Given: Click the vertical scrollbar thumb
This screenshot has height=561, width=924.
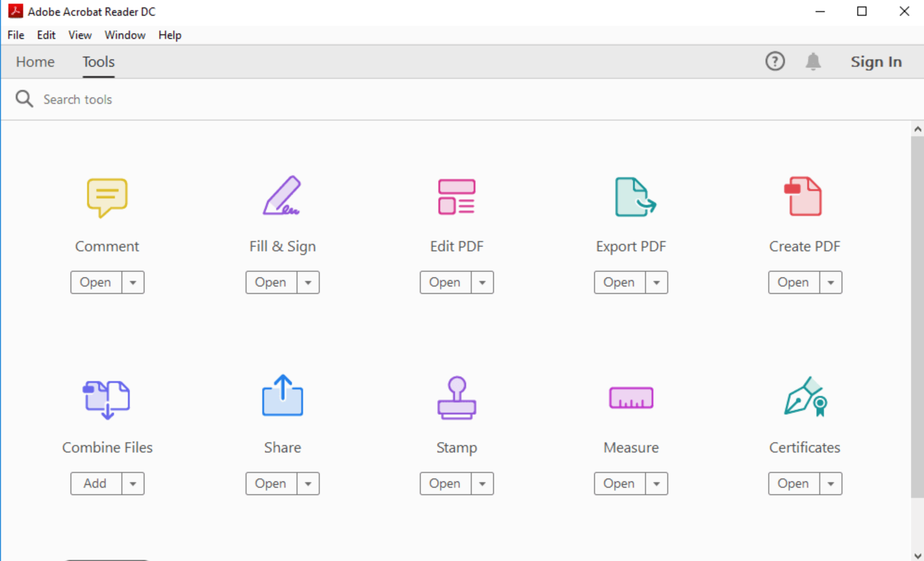Looking at the screenshot, I should pos(918,317).
